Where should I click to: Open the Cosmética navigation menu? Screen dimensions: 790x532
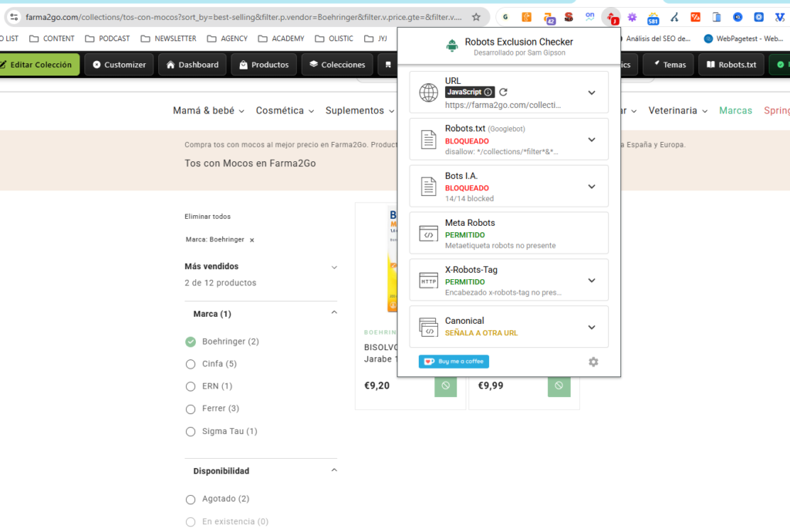[285, 111]
